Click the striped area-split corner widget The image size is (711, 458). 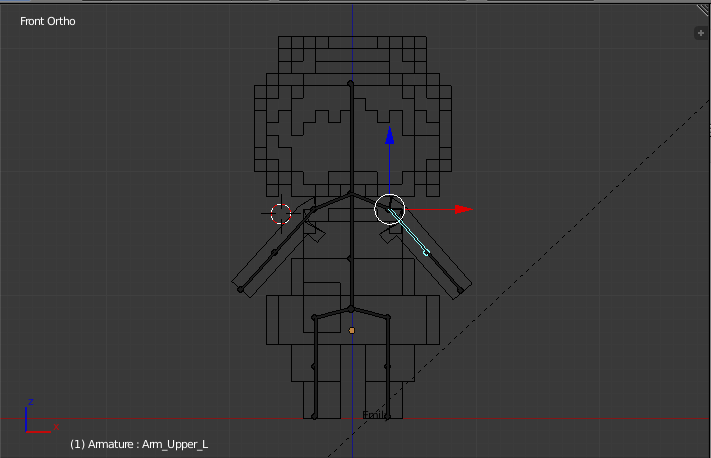[703, 10]
